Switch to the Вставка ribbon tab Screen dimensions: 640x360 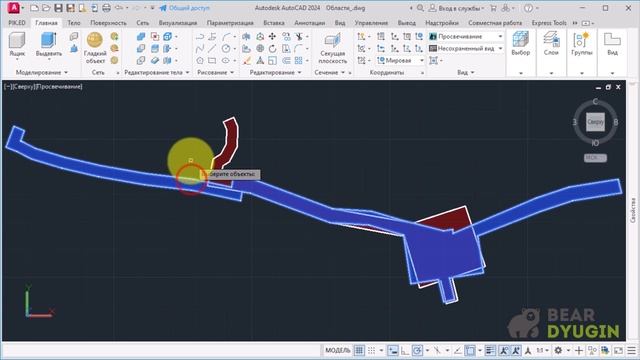[273, 23]
